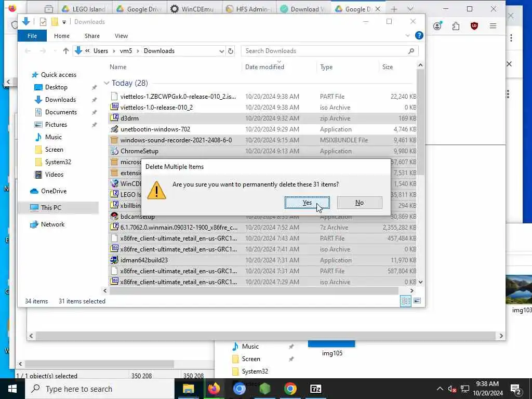Click the Explorer horizontal scrollbar

click(254, 291)
